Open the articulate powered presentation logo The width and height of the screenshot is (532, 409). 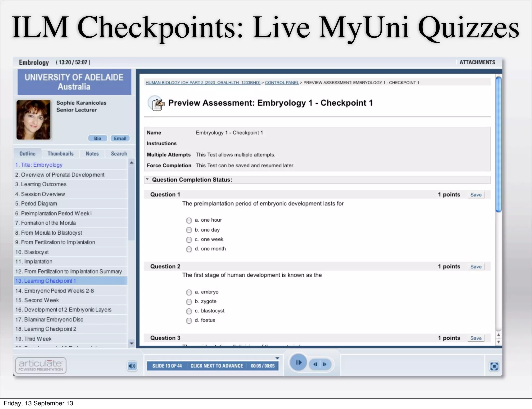tap(41, 365)
